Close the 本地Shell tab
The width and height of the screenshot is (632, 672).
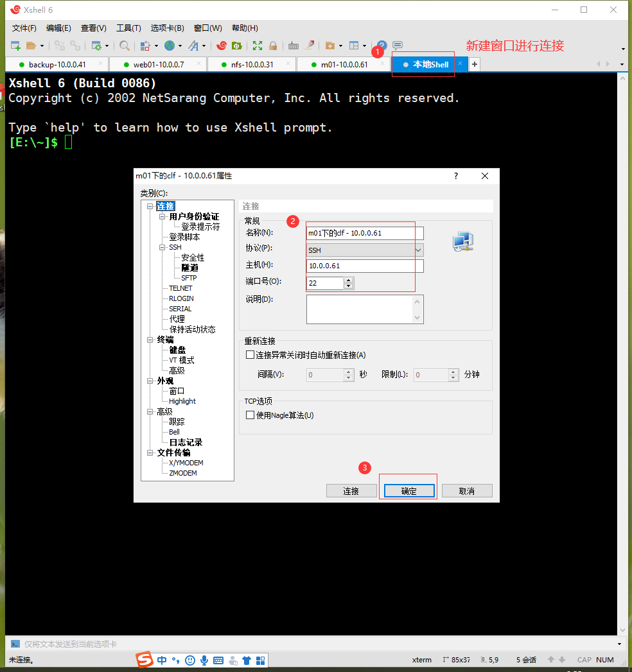click(x=460, y=64)
